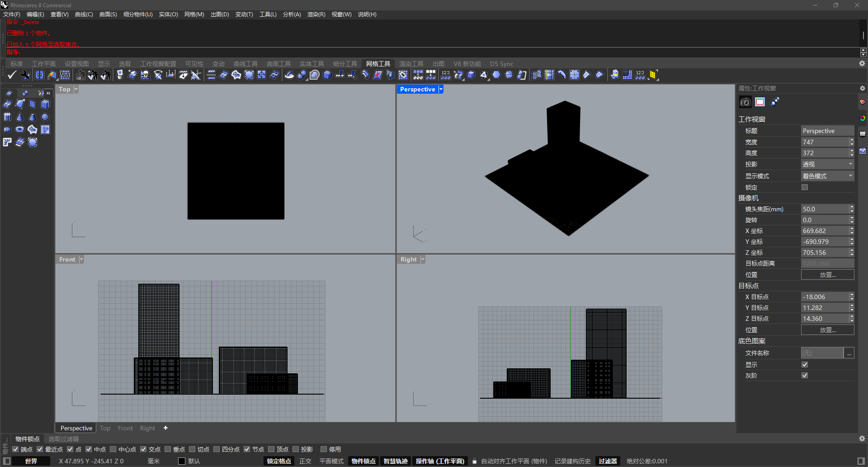Click the camera 位置 放置... button
This screenshot has height=467, width=868.
point(827,275)
